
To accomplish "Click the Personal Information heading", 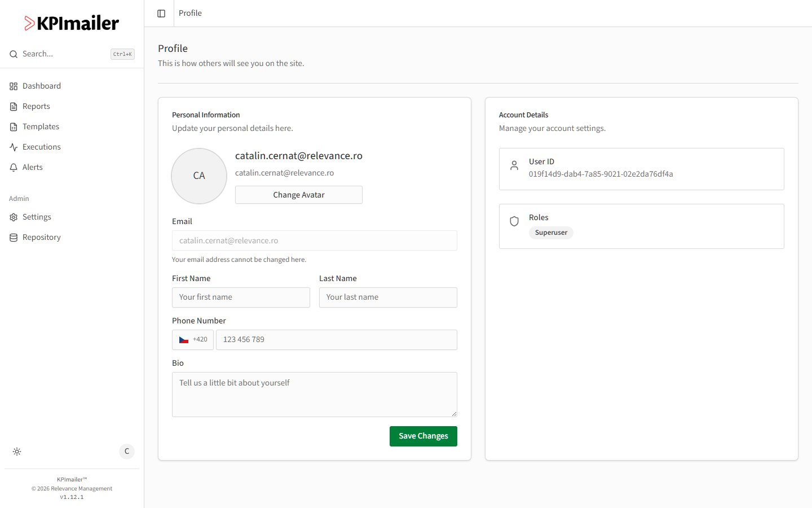I will pyautogui.click(x=206, y=115).
